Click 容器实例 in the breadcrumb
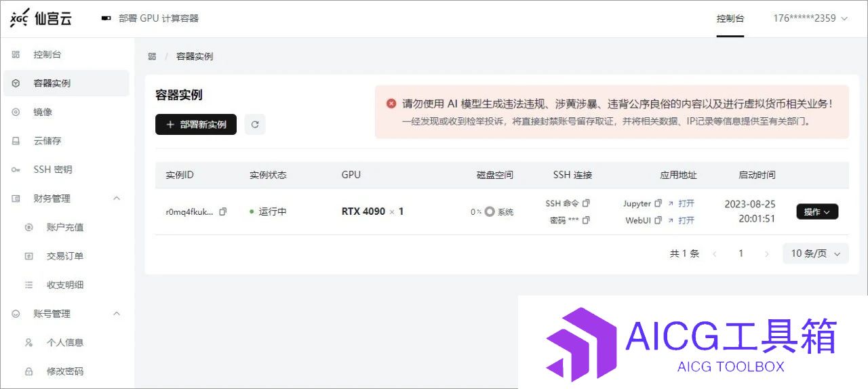This screenshot has width=868, height=389. click(x=195, y=56)
